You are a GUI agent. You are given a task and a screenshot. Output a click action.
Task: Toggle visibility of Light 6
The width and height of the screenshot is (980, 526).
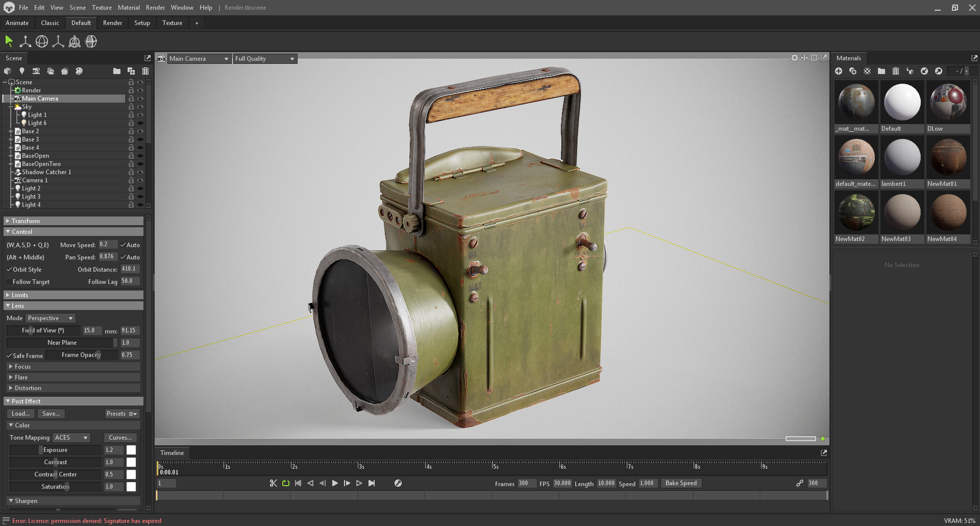click(x=140, y=123)
